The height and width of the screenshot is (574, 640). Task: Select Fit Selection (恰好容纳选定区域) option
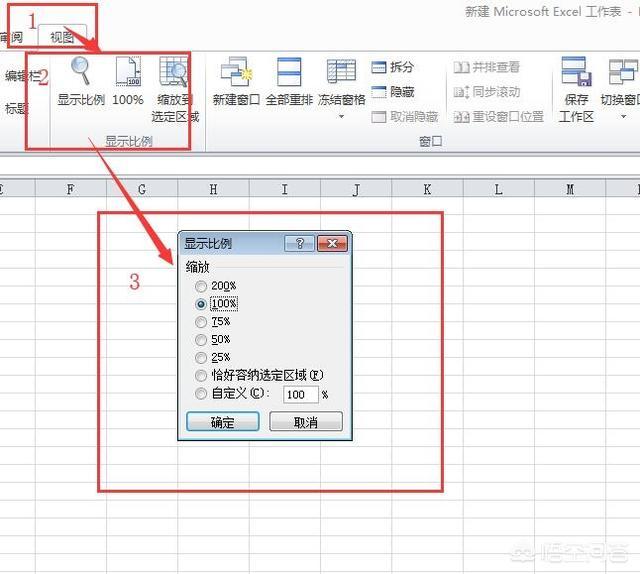(x=202, y=376)
